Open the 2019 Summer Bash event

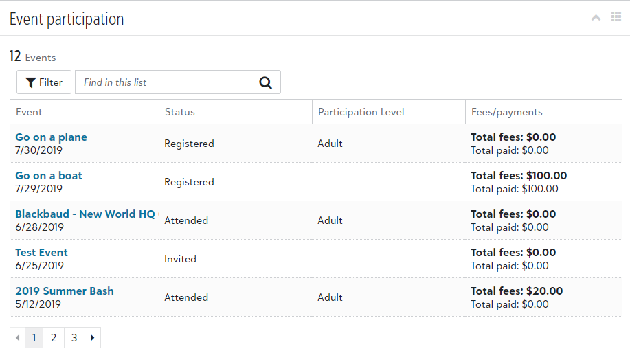click(x=65, y=291)
